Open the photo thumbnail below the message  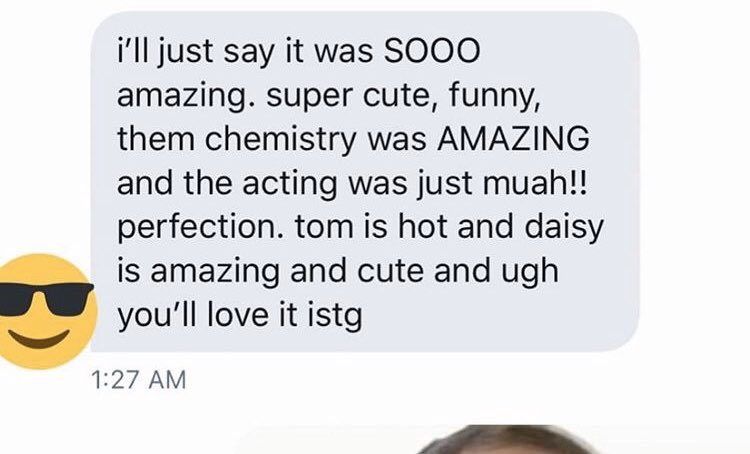point(507,439)
